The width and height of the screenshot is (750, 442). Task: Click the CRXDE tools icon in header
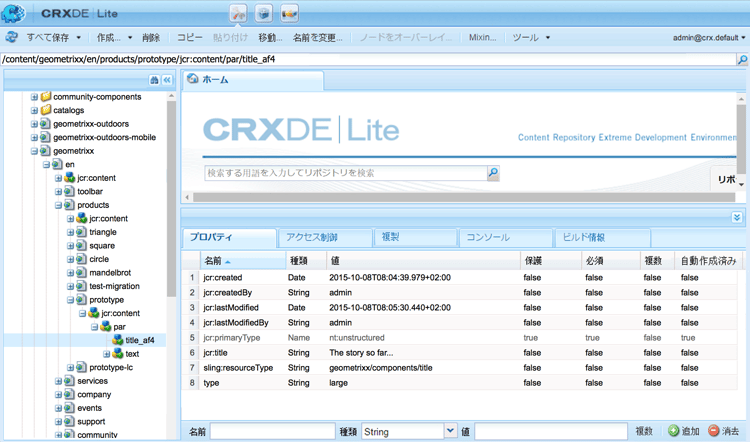pyautogui.click(x=238, y=13)
